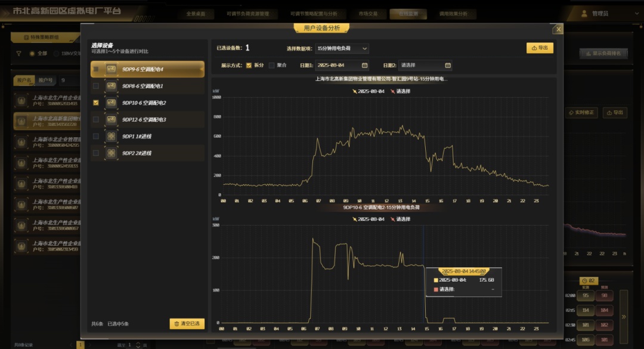This screenshot has width=644, height=349.
Task: Click the 9DP1 1#进线 device icon
Action: pyautogui.click(x=111, y=137)
